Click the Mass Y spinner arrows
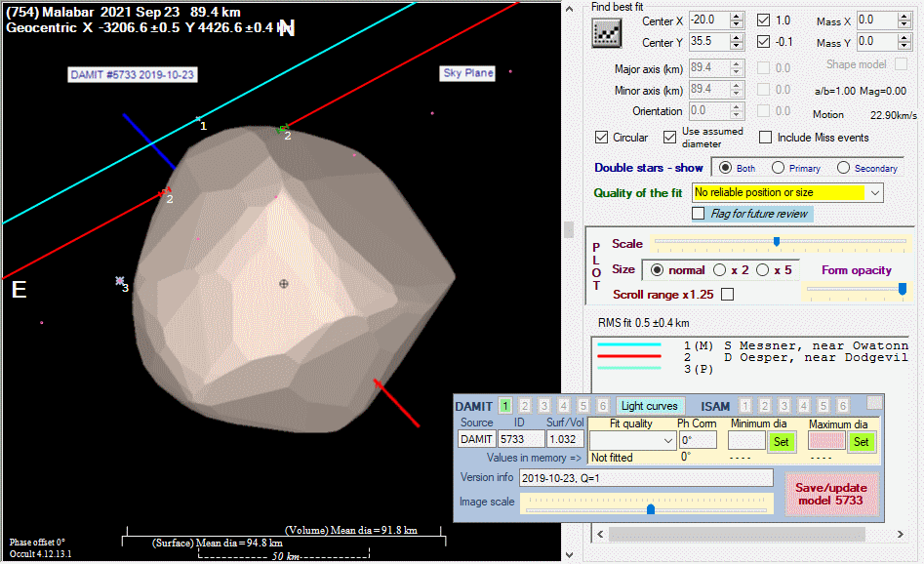This screenshot has height=564, width=924. point(904,42)
